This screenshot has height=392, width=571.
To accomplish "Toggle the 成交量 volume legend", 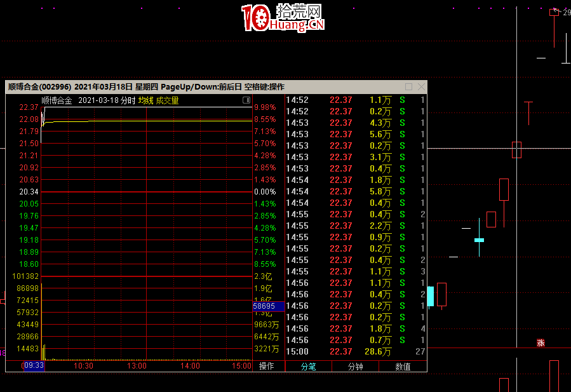I will tap(167, 100).
